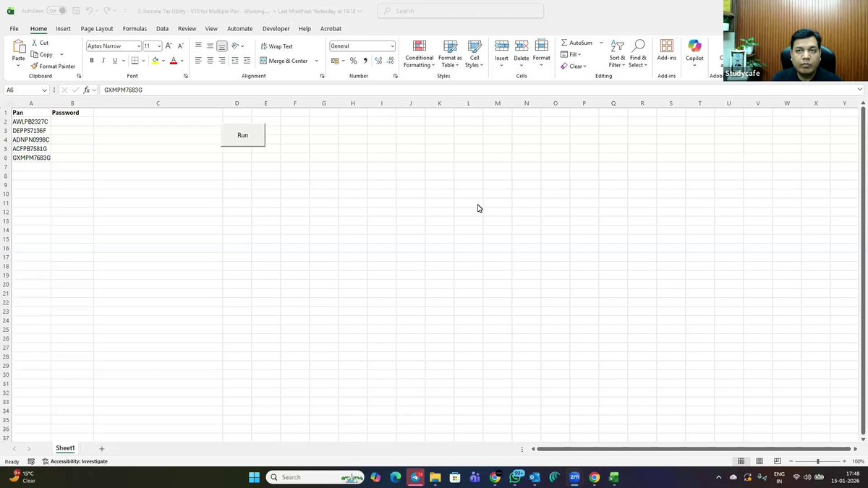The width and height of the screenshot is (868, 488).
Task: Click the Run button
Action: pyautogui.click(x=243, y=135)
